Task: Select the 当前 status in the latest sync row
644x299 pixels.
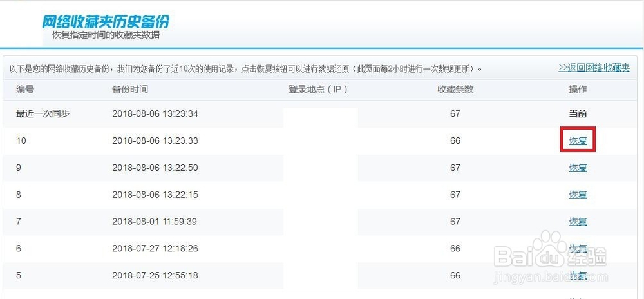Action: pyautogui.click(x=578, y=114)
